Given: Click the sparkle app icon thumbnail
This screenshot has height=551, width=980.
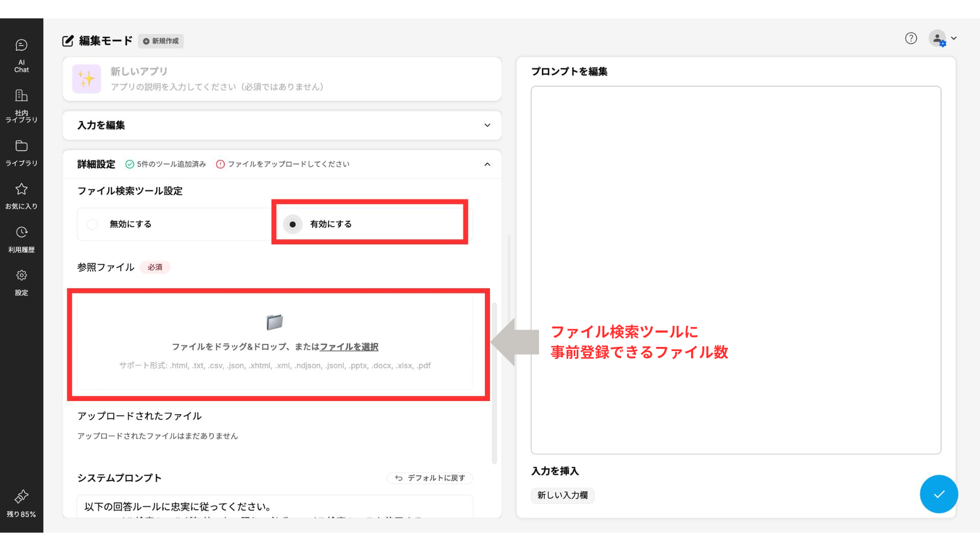Looking at the screenshot, I should (x=87, y=79).
